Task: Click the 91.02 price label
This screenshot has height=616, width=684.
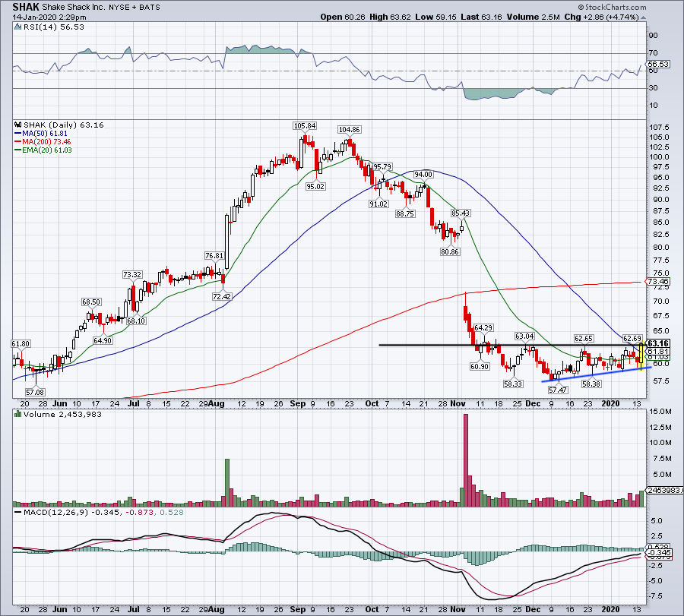Action: pyautogui.click(x=378, y=204)
